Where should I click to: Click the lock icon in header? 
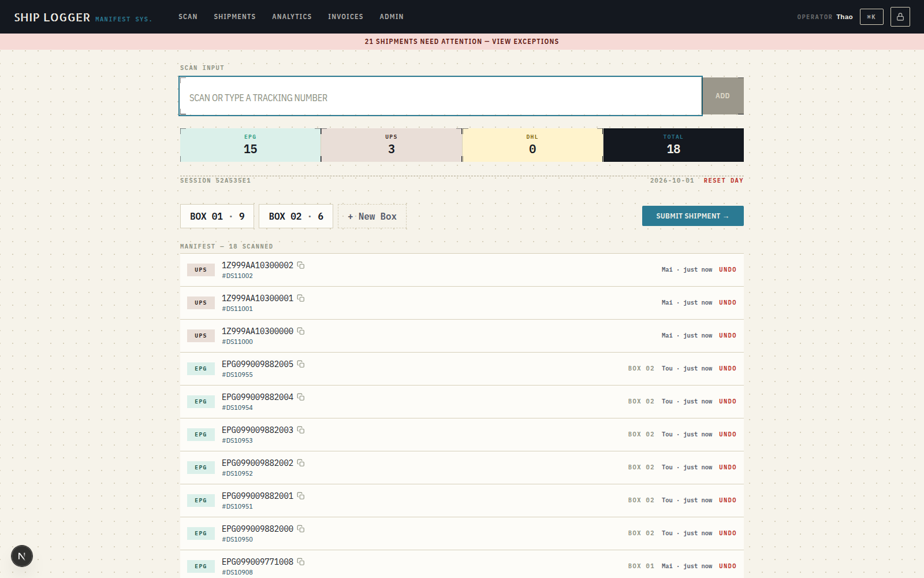click(900, 17)
